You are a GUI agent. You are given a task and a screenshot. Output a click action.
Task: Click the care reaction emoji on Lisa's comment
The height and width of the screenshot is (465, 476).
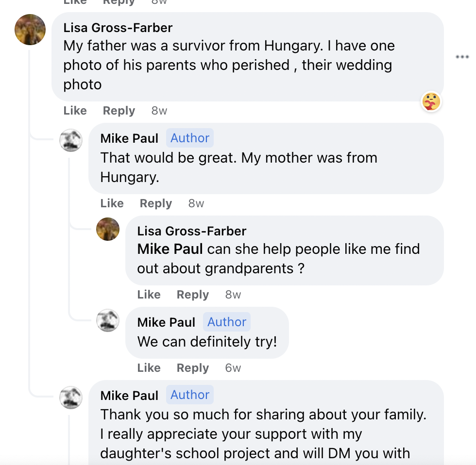[x=431, y=101]
